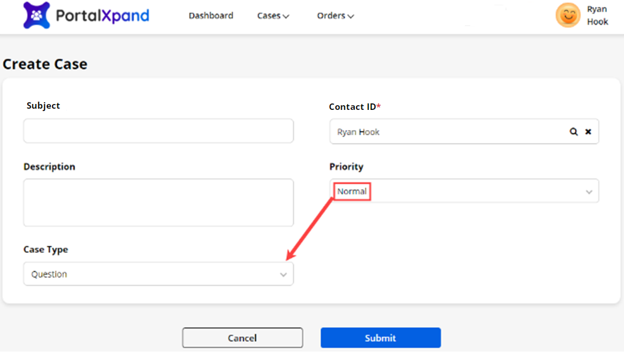
Task: Click the chevron beside Cases
Action: (x=286, y=17)
